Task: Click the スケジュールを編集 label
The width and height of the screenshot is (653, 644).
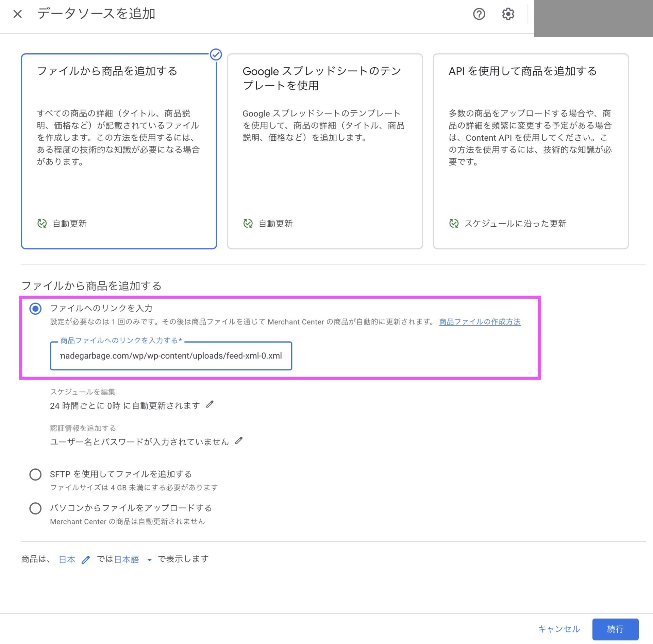Action: coord(83,392)
